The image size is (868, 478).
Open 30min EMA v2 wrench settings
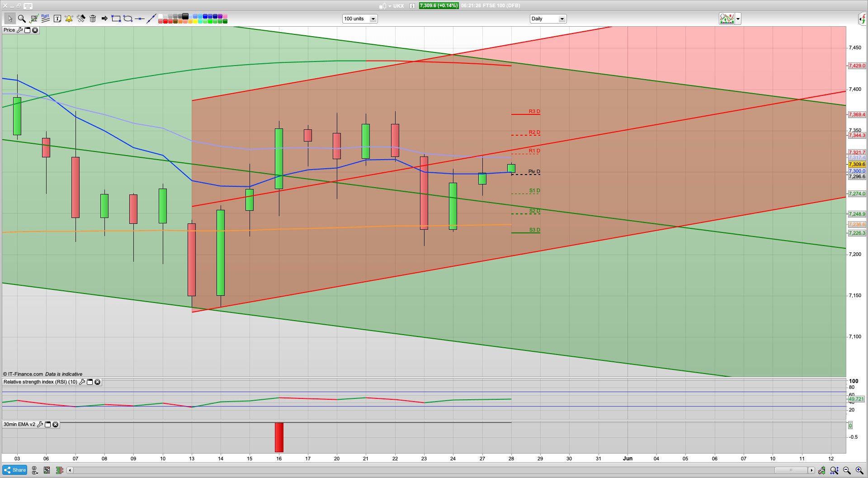click(x=40, y=424)
